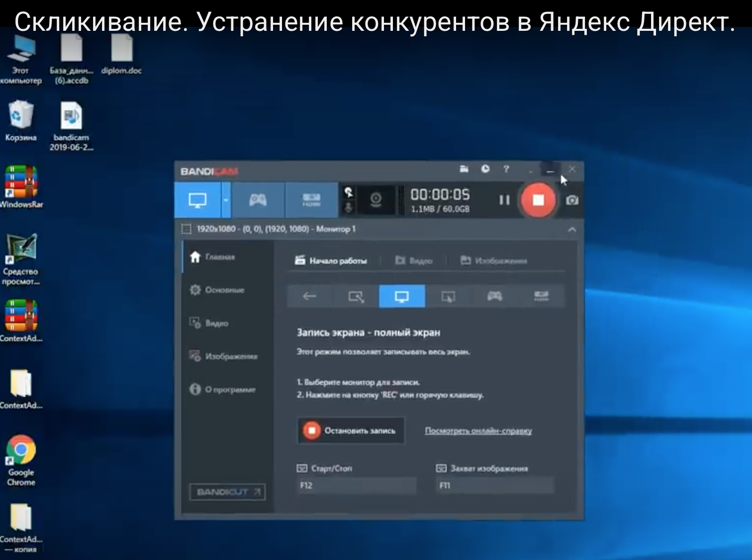Click Остановить запись button

click(x=351, y=431)
